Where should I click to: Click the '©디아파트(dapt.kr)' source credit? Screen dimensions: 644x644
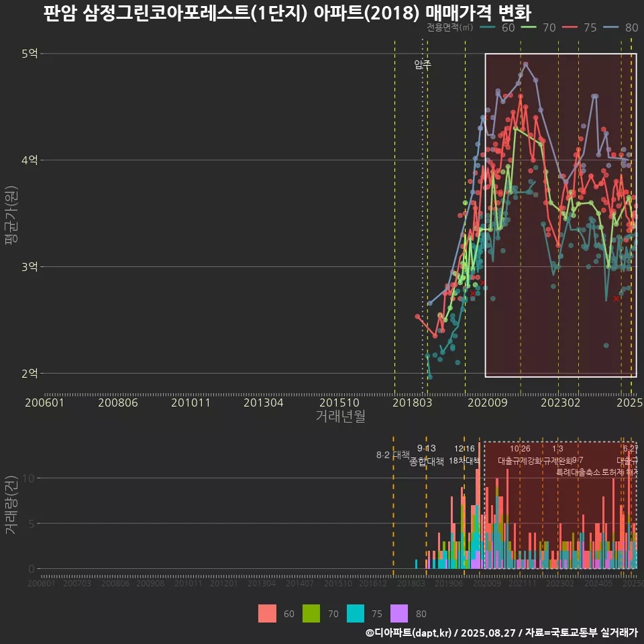(409, 633)
